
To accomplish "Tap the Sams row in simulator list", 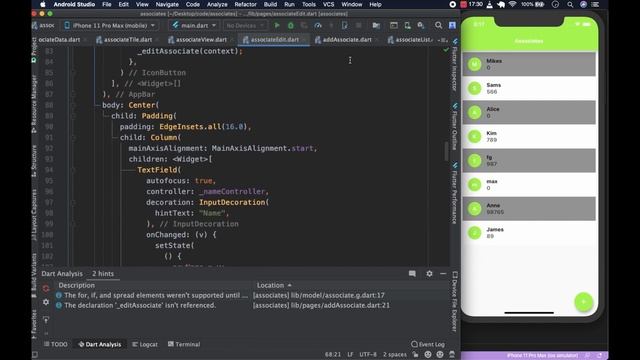I will click(529, 88).
